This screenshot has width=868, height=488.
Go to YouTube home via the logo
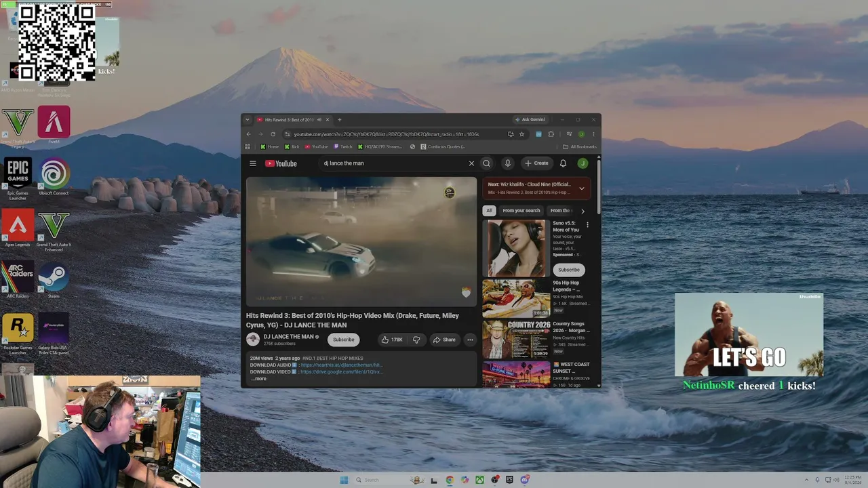[x=281, y=163]
